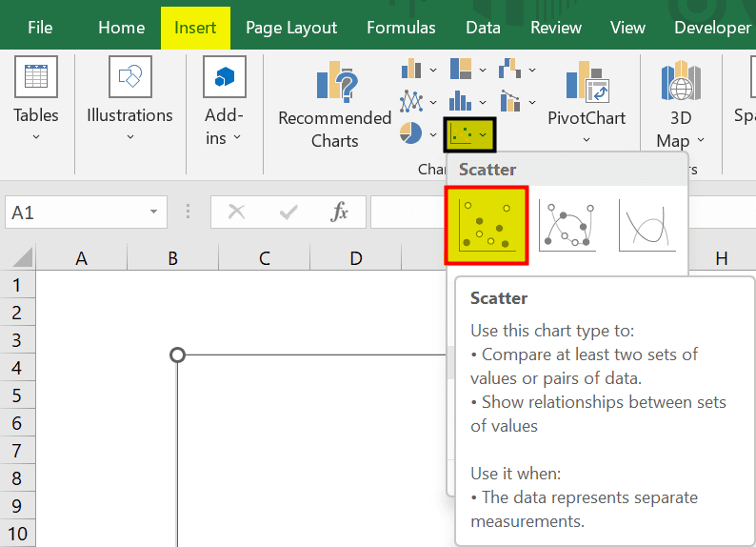The image size is (756, 547).
Task: Select row 3 header
Action: [x=17, y=340]
